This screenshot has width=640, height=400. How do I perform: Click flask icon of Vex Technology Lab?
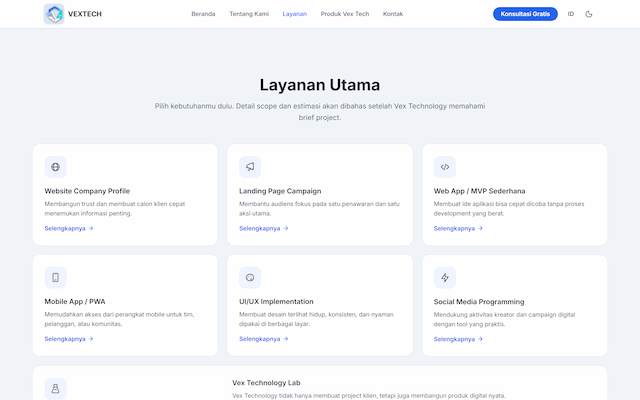coord(56,389)
